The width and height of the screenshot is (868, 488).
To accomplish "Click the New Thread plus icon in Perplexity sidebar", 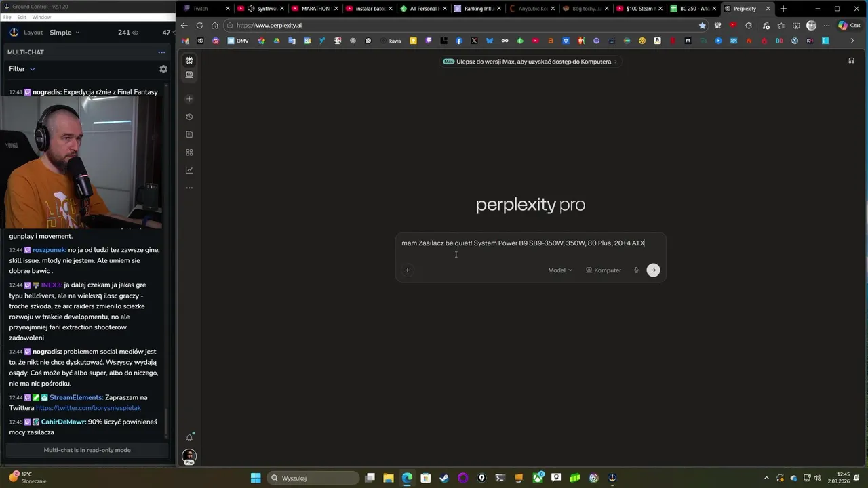I will pos(189,99).
